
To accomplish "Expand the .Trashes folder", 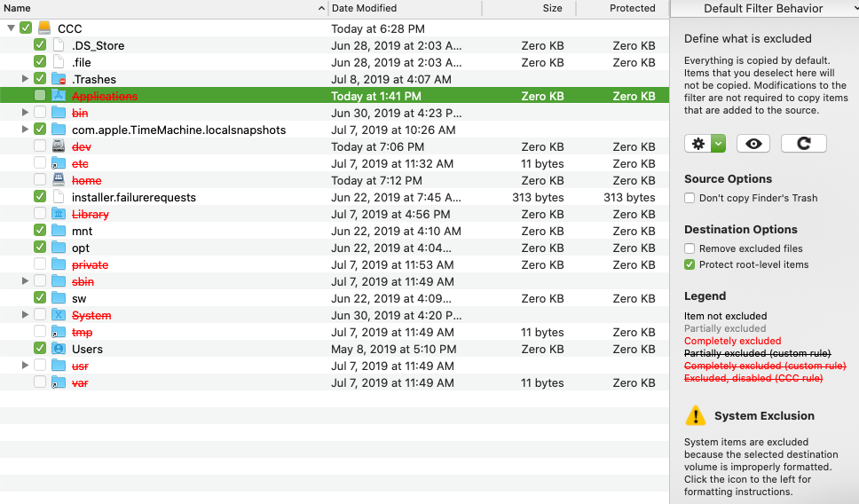I will coord(25,79).
